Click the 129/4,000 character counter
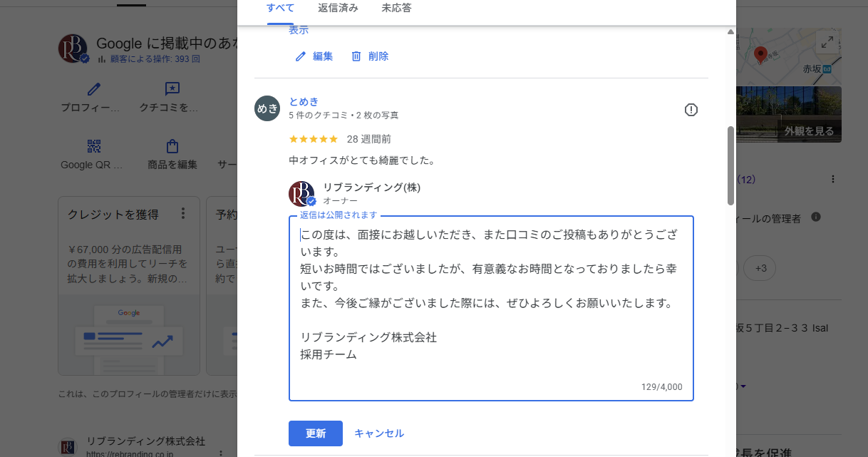868x457 pixels. point(662,387)
